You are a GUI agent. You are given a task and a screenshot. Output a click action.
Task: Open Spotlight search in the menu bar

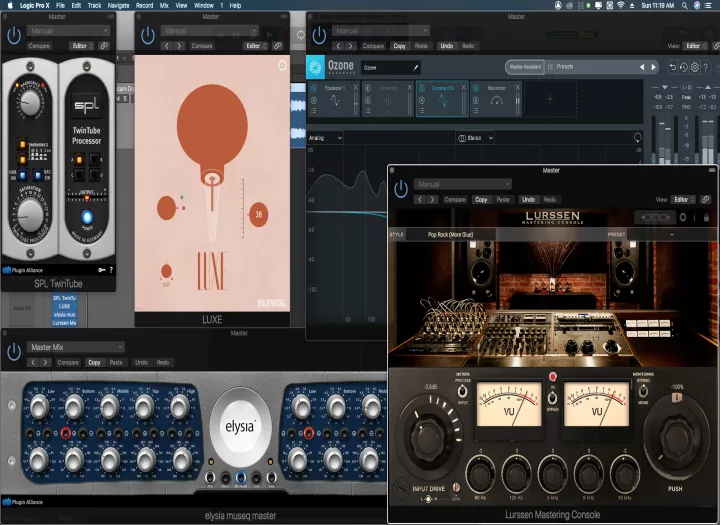684,6
